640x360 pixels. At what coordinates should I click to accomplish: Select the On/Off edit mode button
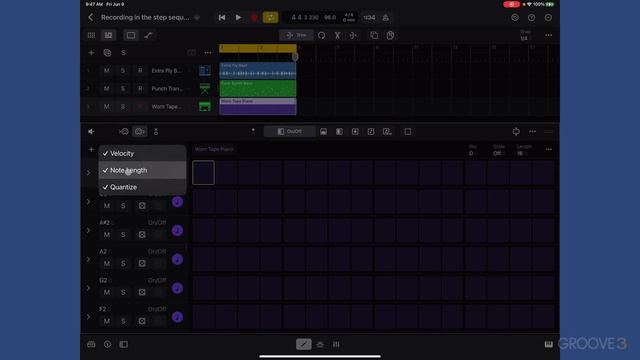click(x=289, y=131)
